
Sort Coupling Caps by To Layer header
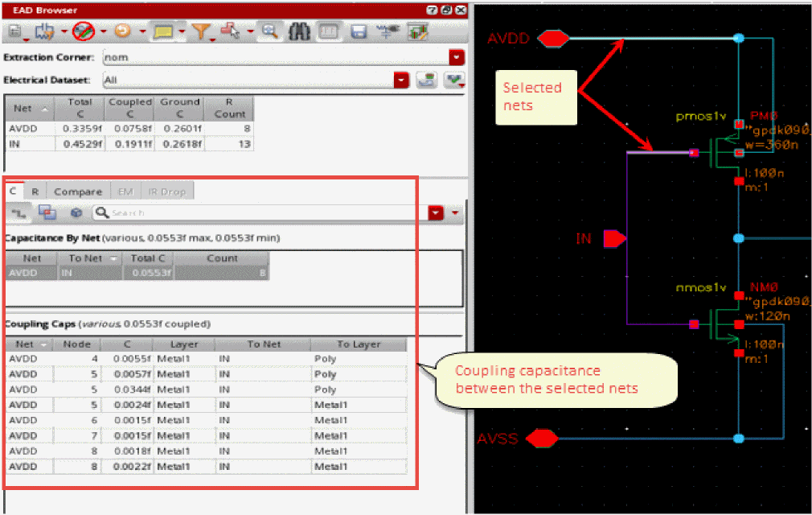point(359,344)
